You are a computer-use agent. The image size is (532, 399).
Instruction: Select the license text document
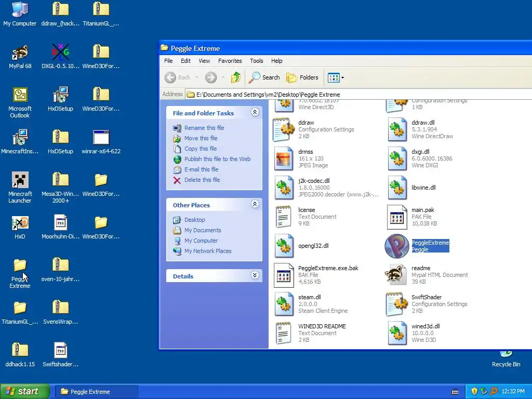(284, 217)
